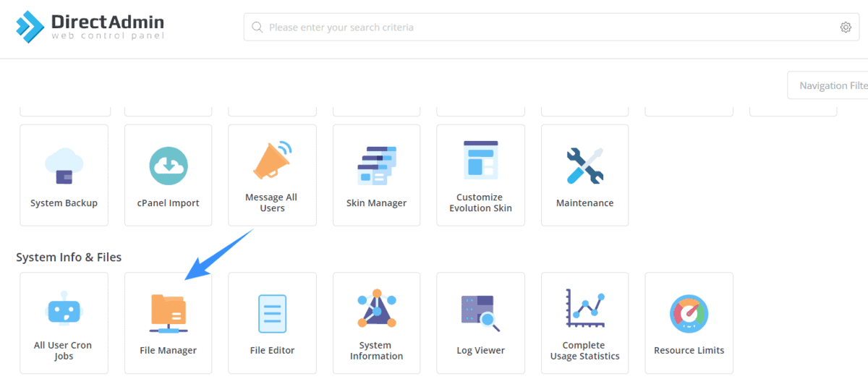Viewport: 868px width, 392px height.
Task: Open the System Backup icon
Action: point(64,166)
